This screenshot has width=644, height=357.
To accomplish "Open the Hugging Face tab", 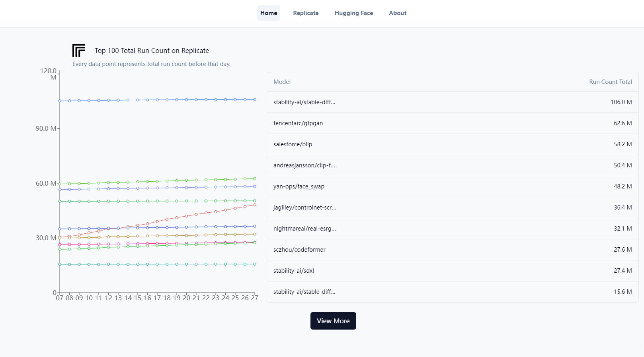I will pyautogui.click(x=353, y=13).
